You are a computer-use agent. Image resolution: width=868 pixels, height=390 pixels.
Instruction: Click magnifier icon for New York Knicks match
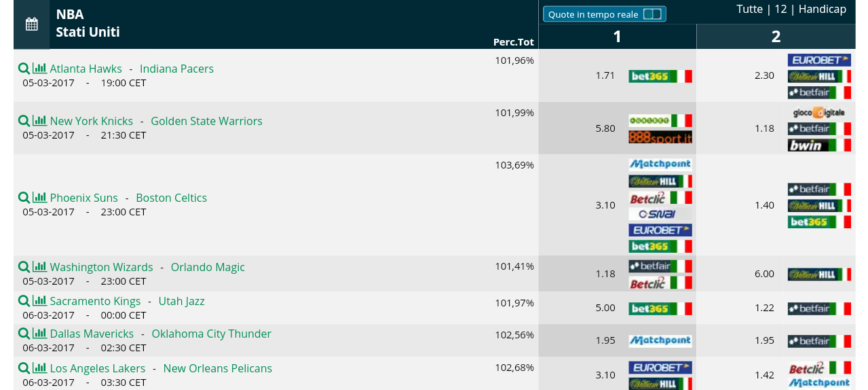click(x=24, y=121)
